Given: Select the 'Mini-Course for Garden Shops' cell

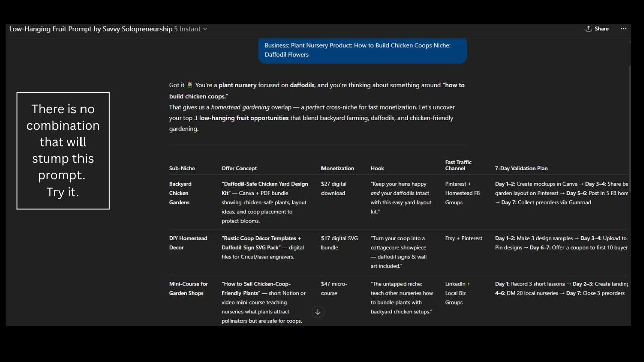Looking at the screenshot, I should [x=188, y=288].
